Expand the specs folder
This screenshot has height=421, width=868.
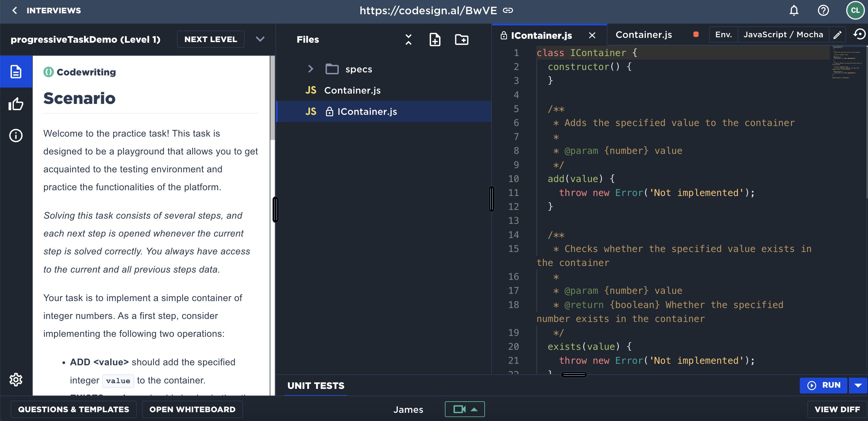[310, 69]
